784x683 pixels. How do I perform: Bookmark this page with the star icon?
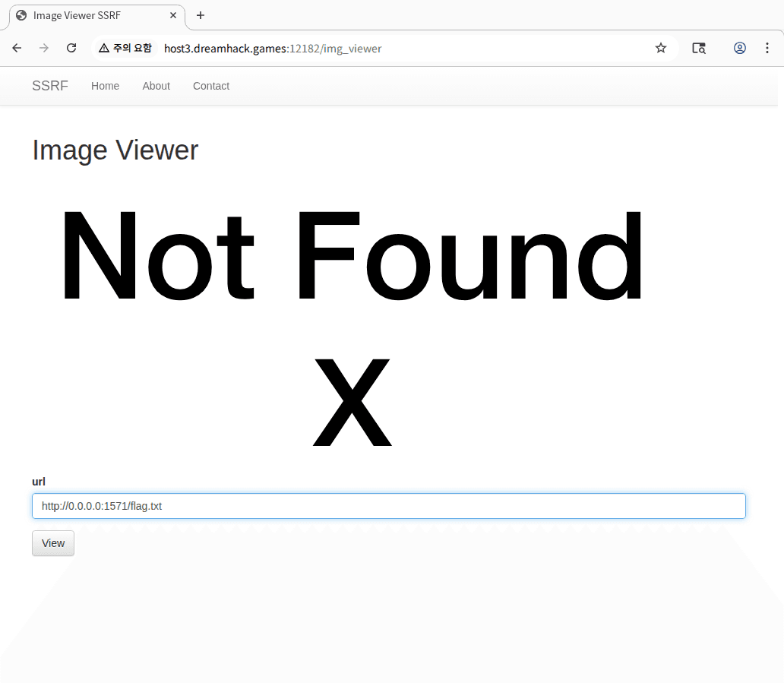[x=660, y=48]
